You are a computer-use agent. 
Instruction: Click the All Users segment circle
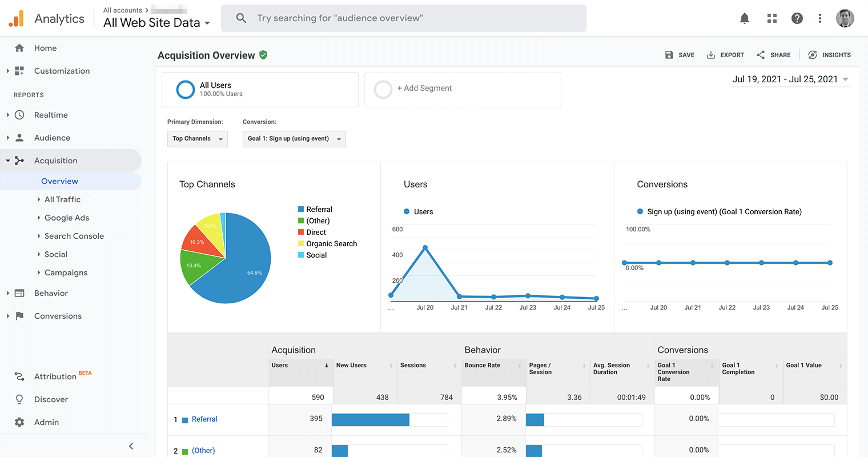click(186, 89)
